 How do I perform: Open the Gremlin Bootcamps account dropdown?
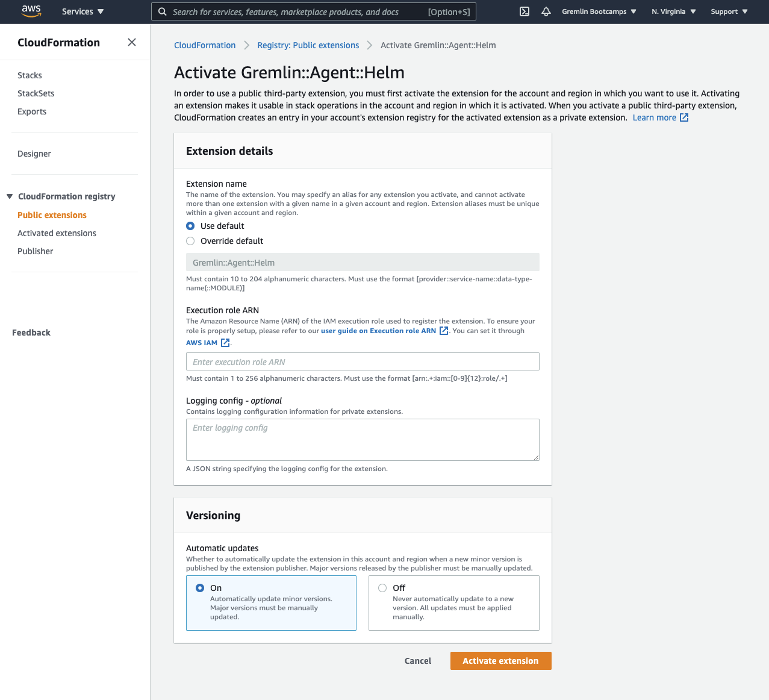coord(599,11)
